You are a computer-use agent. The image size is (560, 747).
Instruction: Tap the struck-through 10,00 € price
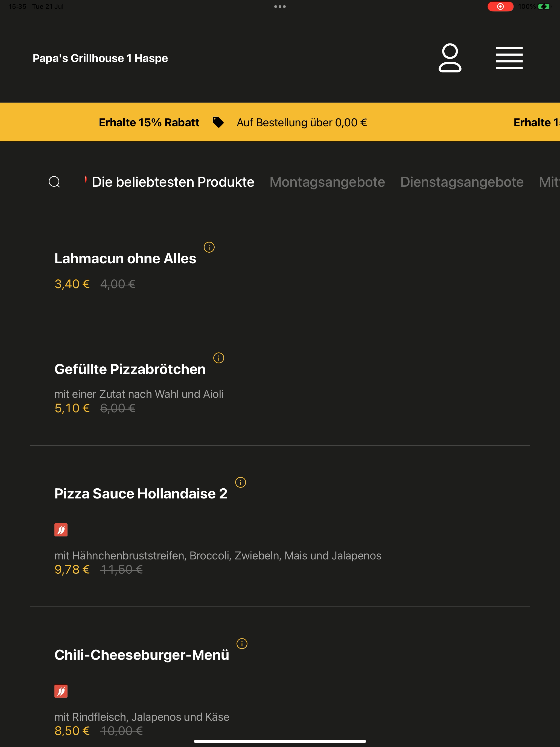(122, 731)
